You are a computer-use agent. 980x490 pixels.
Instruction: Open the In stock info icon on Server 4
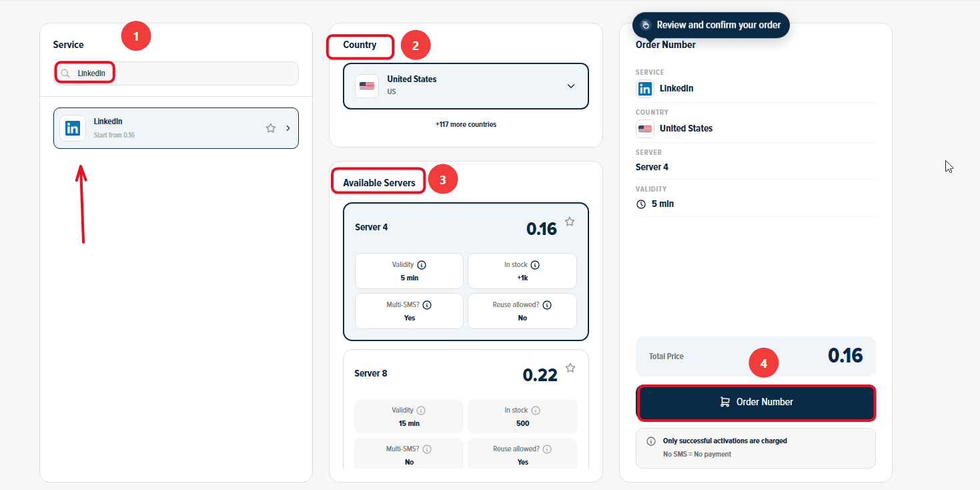(x=535, y=265)
